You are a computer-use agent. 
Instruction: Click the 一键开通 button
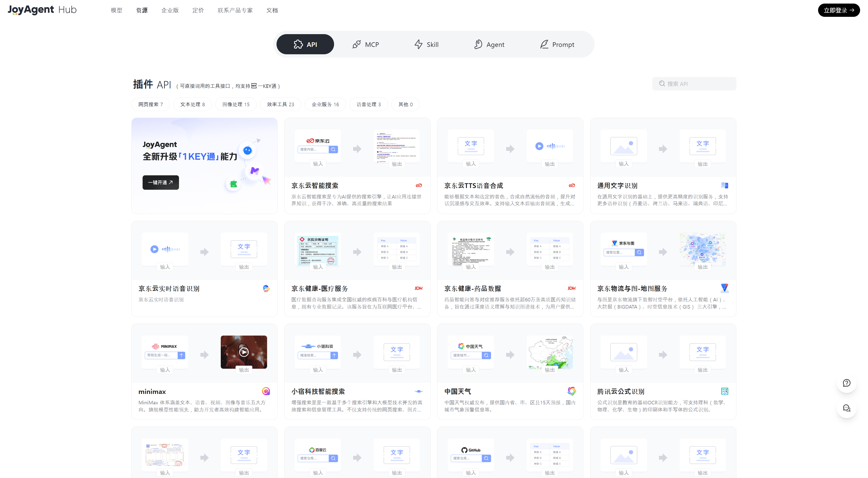click(161, 182)
